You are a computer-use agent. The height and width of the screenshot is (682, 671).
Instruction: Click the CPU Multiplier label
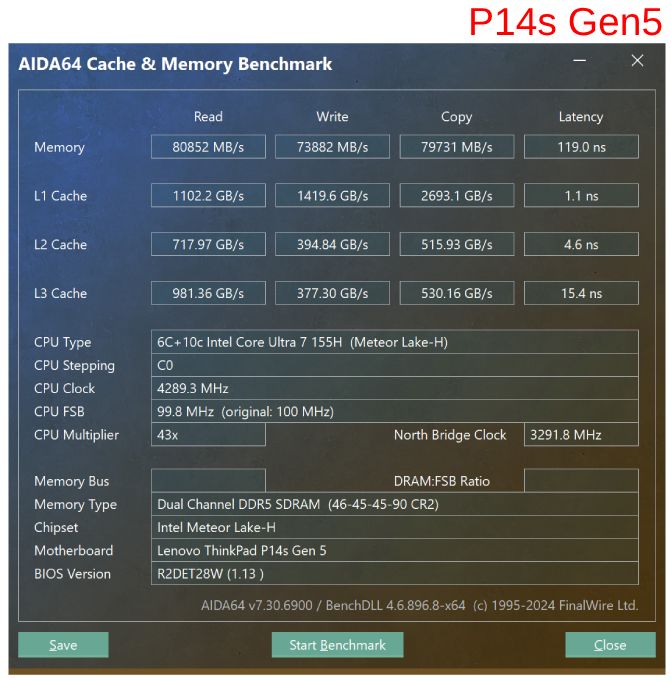76,435
